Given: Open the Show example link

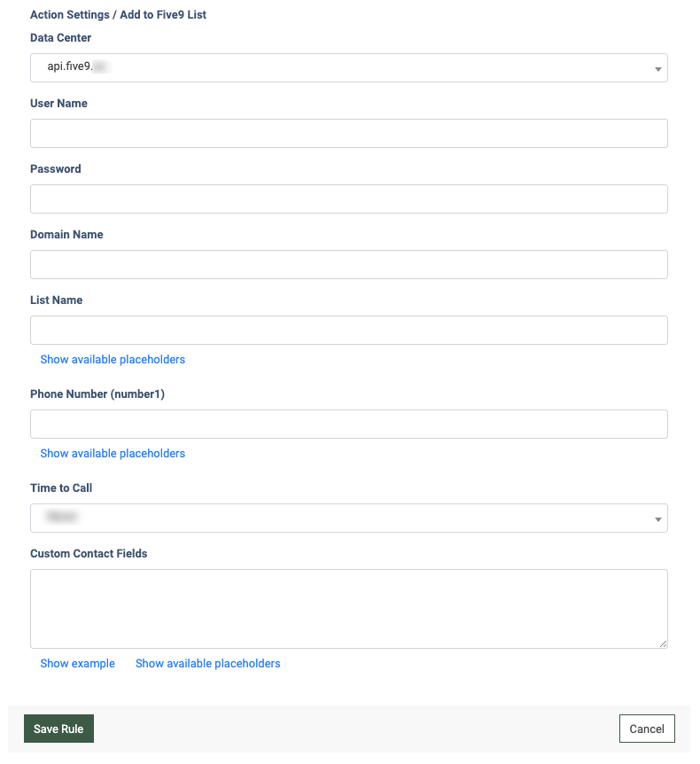Looking at the screenshot, I should click(x=77, y=664).
